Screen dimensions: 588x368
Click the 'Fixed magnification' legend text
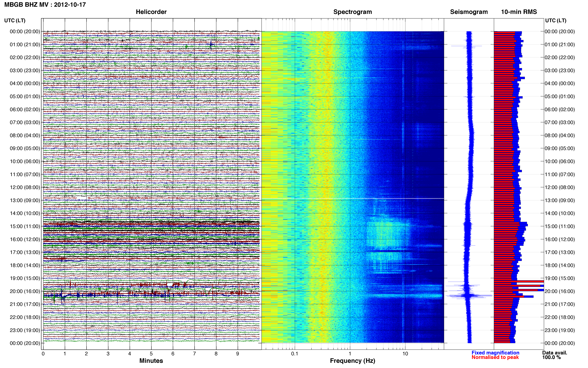(495, 353)
